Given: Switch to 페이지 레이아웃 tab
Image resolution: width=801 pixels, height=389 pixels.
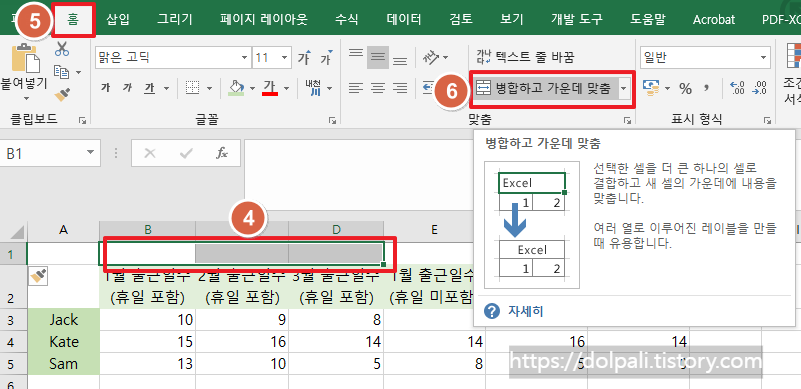Looking at the screenshot, I should coord(264,19).
